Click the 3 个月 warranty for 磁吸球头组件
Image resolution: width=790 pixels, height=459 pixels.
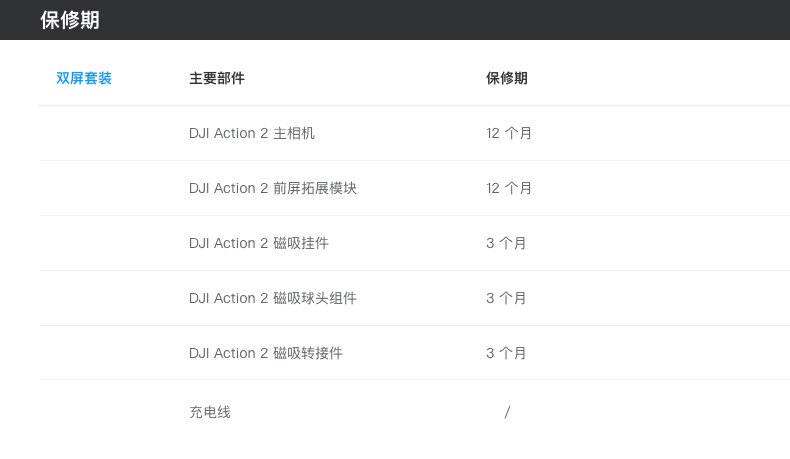point(506,298)
